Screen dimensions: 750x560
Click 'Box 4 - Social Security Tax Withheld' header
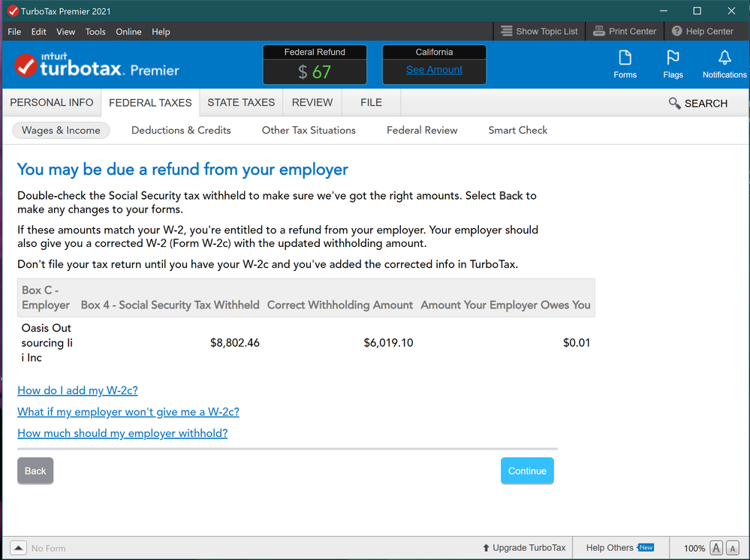[x=170, y=305]
